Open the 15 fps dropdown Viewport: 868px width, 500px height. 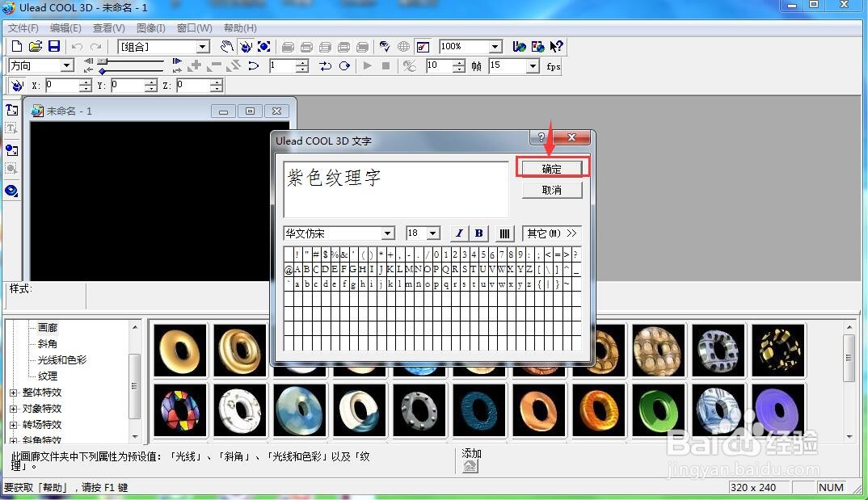(533, 65)
